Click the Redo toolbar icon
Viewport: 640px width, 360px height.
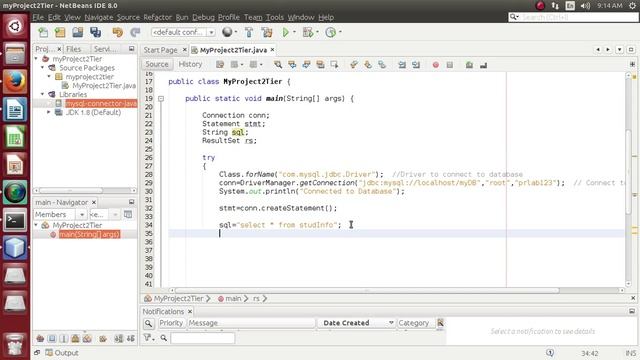[135, 32]
